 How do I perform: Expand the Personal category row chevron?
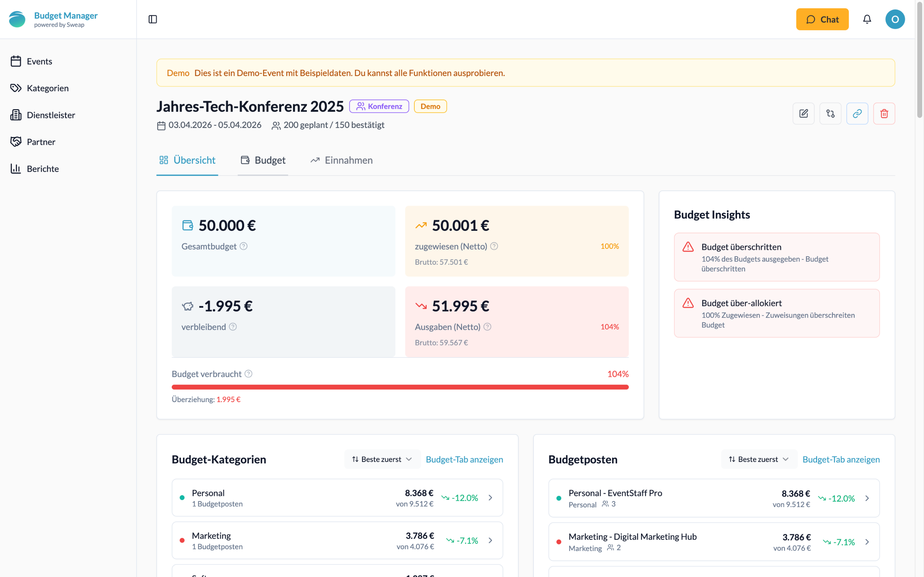[x=491, y=498]
